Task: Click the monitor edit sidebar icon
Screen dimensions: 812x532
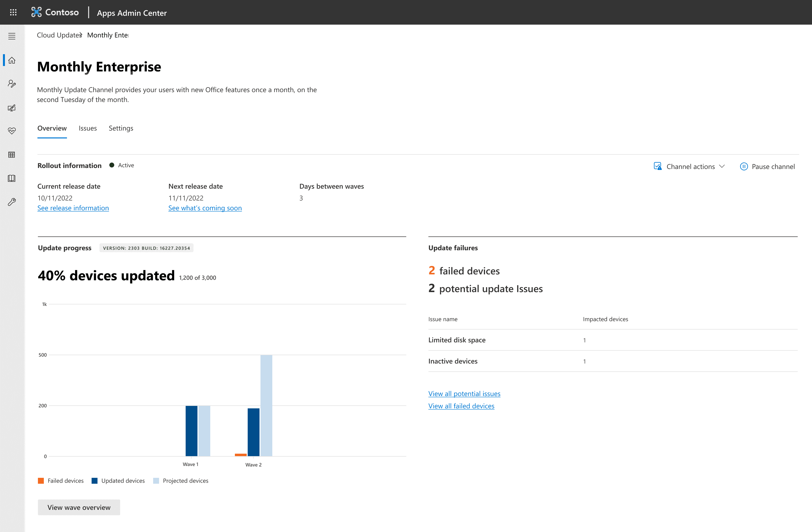Action: point(12,108)
